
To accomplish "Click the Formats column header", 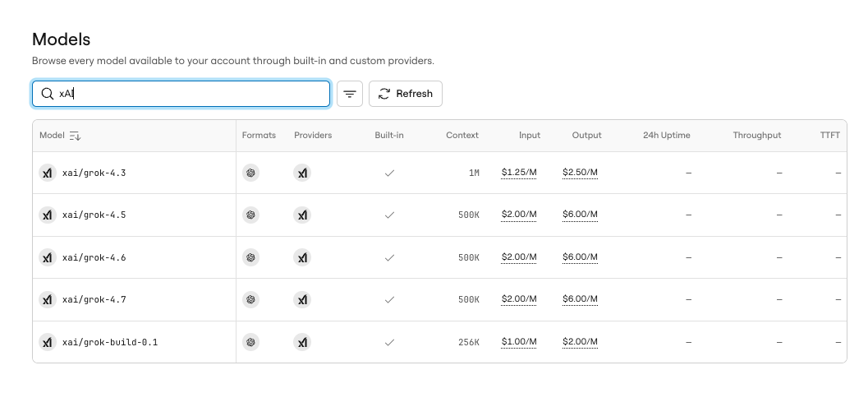I will (x=259, y=136).
